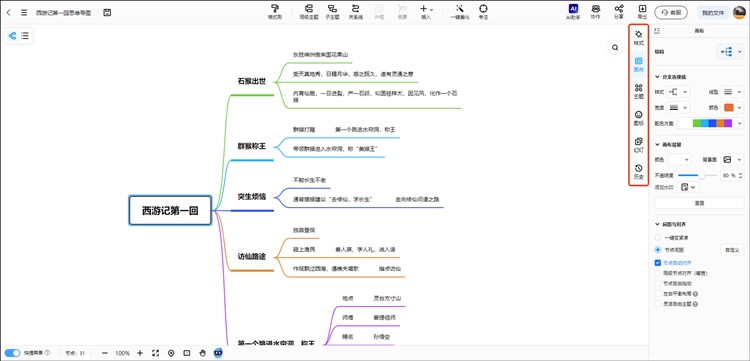
Task: Zoom out with the minus icon
Action: click(105, 353)
